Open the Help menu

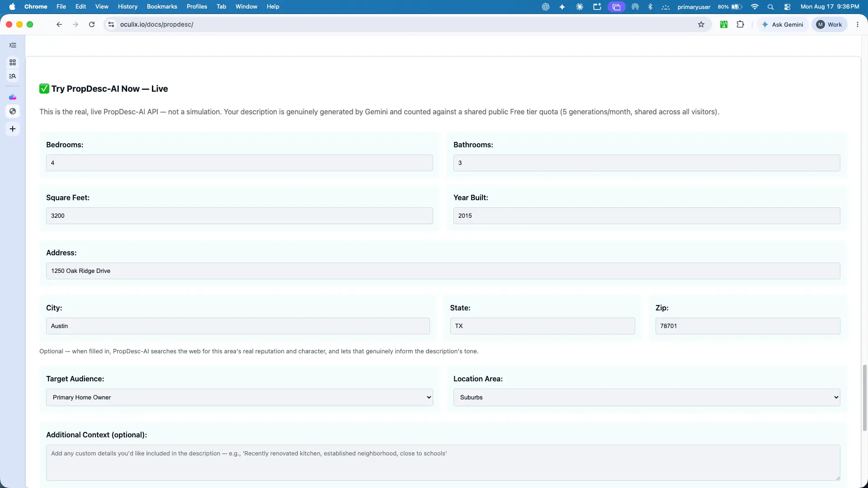pos(273,6)
